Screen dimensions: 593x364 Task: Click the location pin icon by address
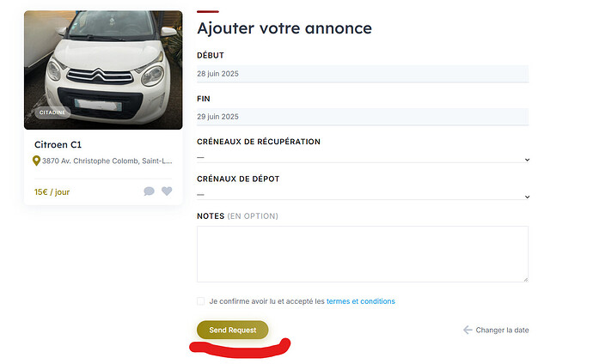pos(36,161)
